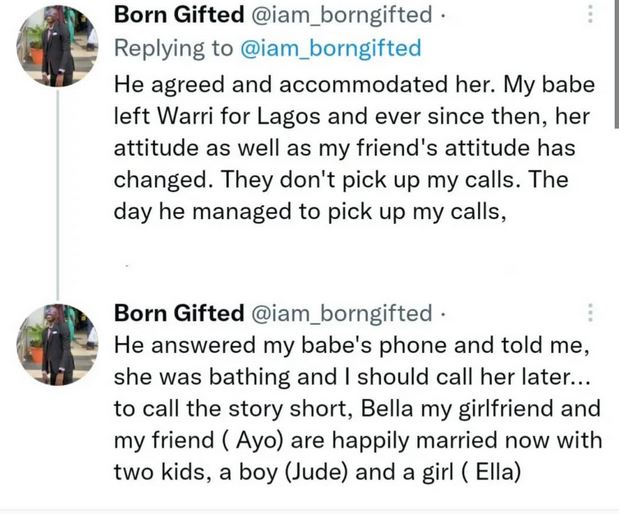Click @iam_borngifted handle in second tweet header
This screenshot has width=619, height=514.
pos(340,313)
